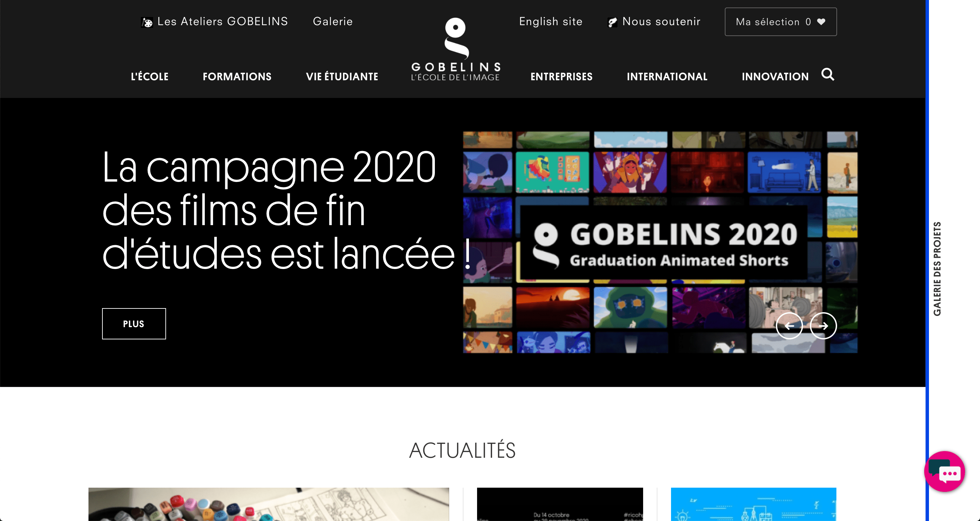
Task: Go to previous slide with left arrow
Action: click(789, 326)
